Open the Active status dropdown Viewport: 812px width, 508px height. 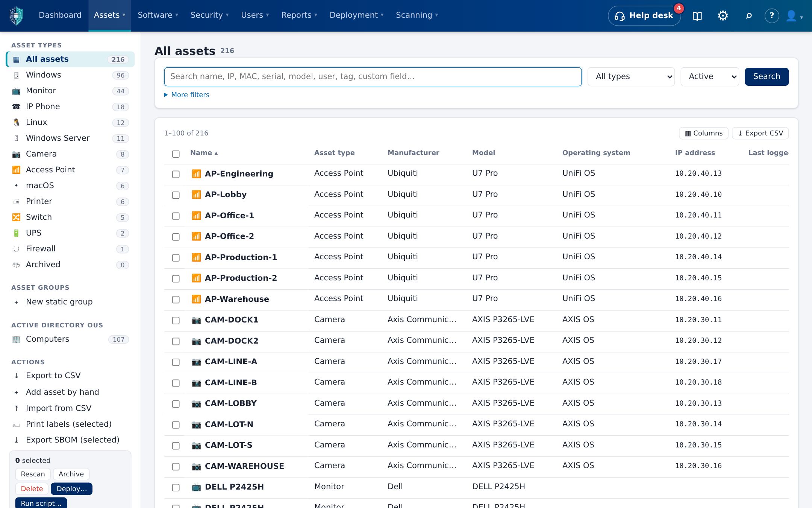[710, 77]
